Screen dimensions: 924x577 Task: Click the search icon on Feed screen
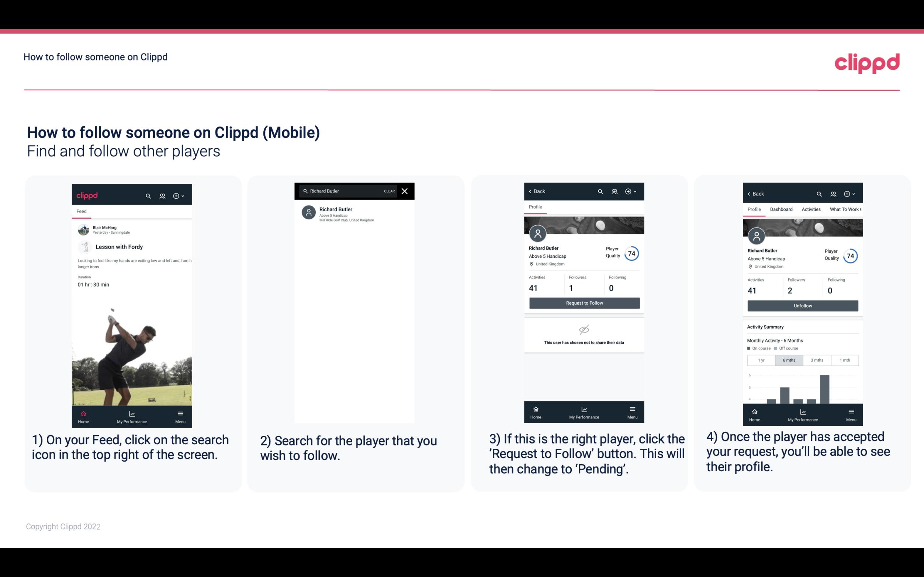pyautogui.click(x=148, y=195)
